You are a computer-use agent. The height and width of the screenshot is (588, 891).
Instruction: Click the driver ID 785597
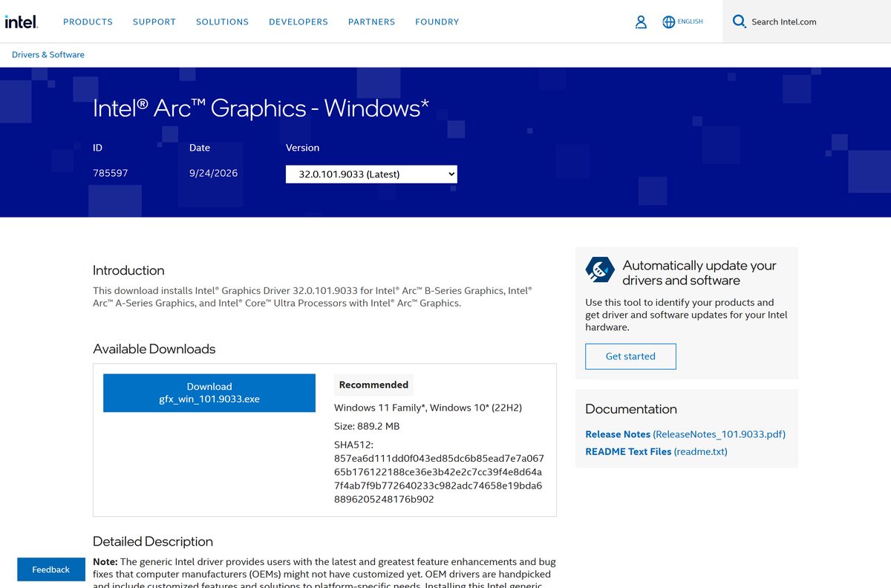coord(111,173)
